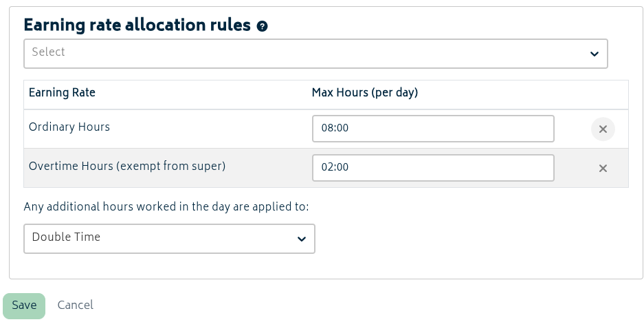Expand the chevron arrow of the Select dropdown
The width and height of the screenshot is (644, 322).
pyautogui.click(x=594, y=54)
